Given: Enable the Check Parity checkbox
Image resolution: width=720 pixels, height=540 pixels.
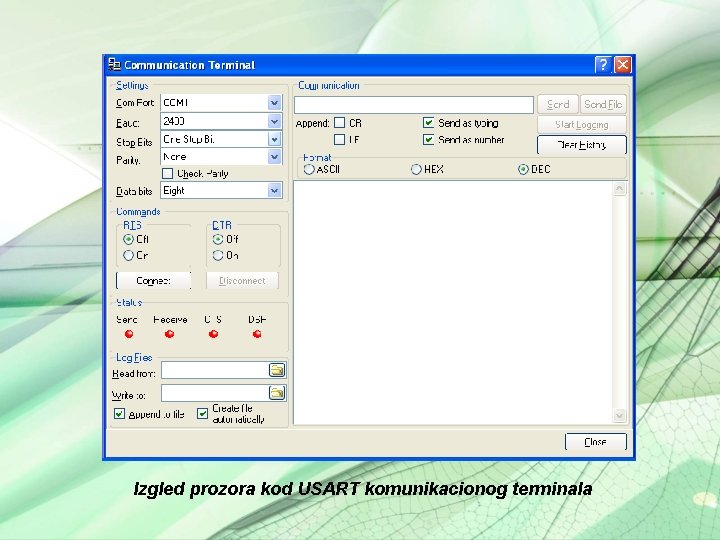Looking at the screenshot, I should 168,174.
